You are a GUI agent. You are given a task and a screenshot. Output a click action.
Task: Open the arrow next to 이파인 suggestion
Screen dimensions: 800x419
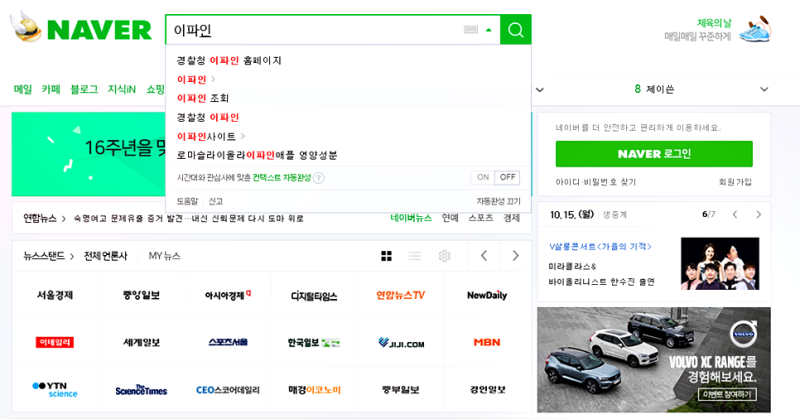pos(213,79)
